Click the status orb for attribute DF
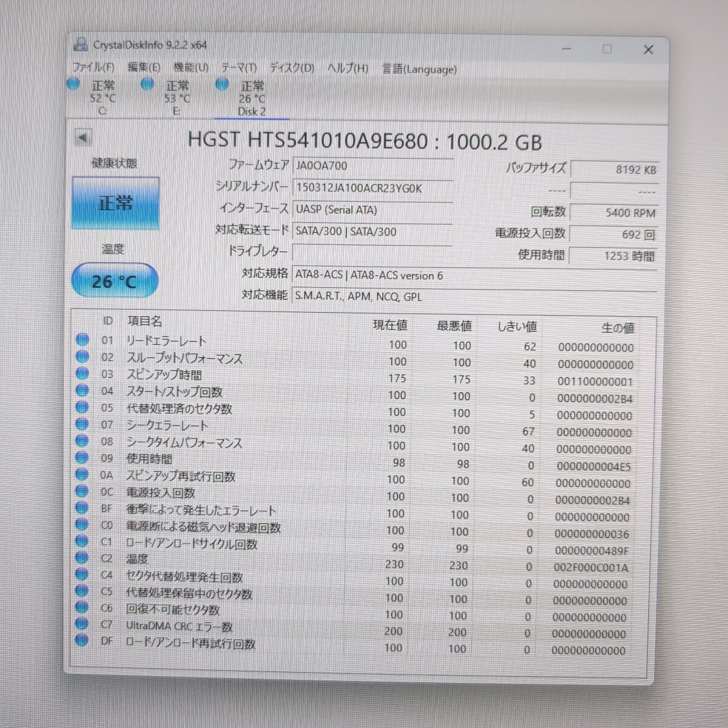 click(82, 639)
